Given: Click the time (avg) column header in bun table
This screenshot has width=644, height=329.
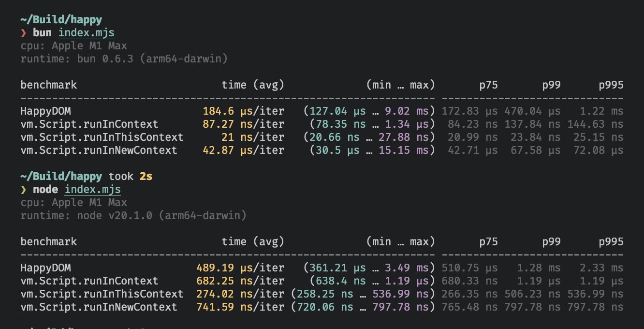Looking at the screenshot, I should pyautogui.click(x=252, y=85).
